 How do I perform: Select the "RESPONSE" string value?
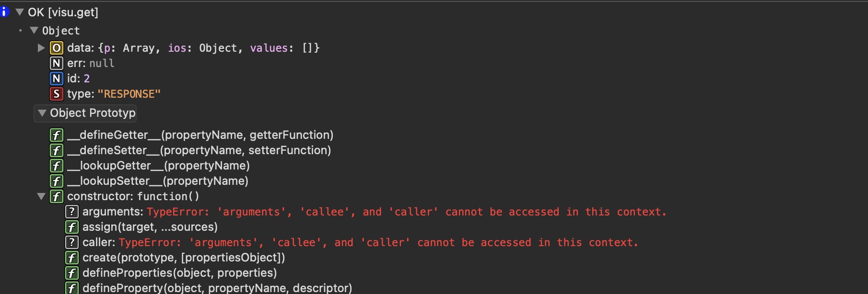tap(129, 94)
